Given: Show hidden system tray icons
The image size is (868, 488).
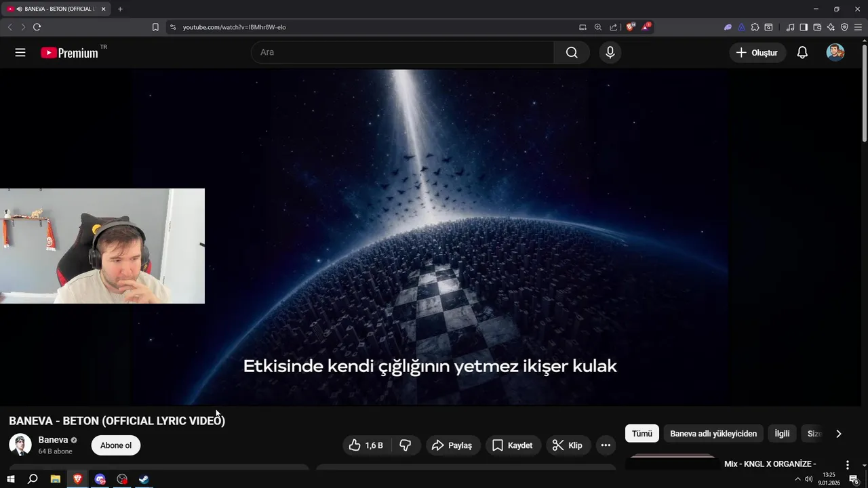Looking at the screenshot, I should [797, 479].
